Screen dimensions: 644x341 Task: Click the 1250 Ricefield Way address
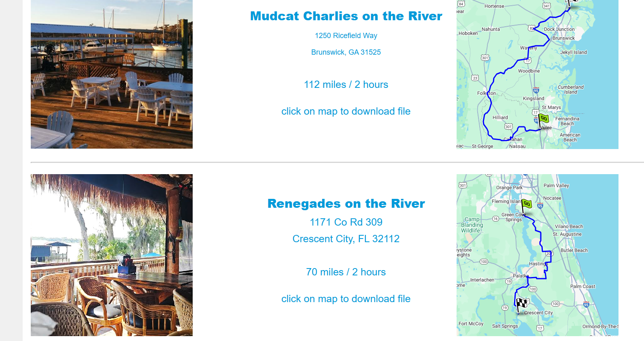(346, 36)
